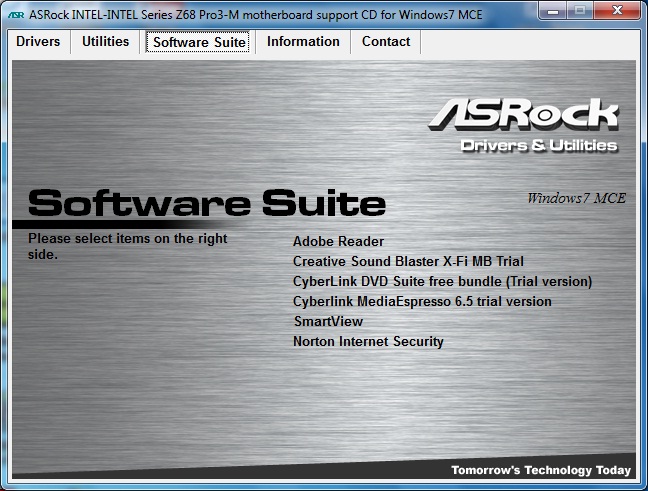Choose Creative Sound Blaster X-Fi MB Trial

tap(408, 261)
